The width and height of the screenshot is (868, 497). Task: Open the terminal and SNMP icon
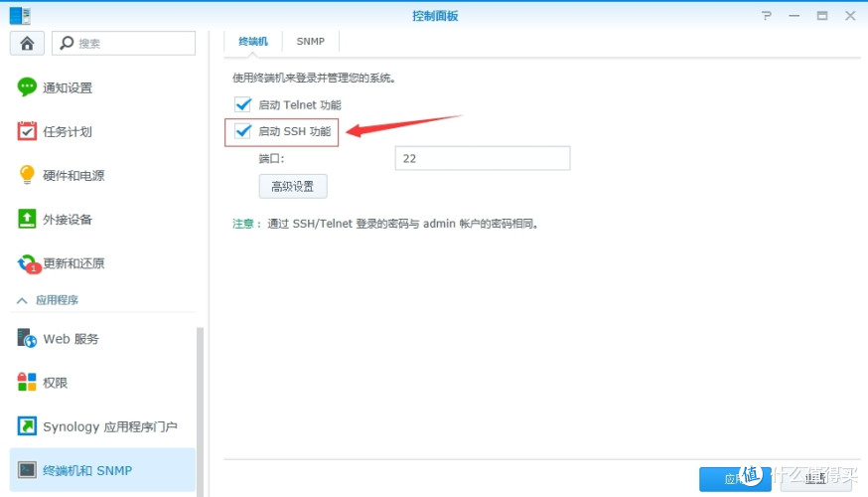(27, 470)
